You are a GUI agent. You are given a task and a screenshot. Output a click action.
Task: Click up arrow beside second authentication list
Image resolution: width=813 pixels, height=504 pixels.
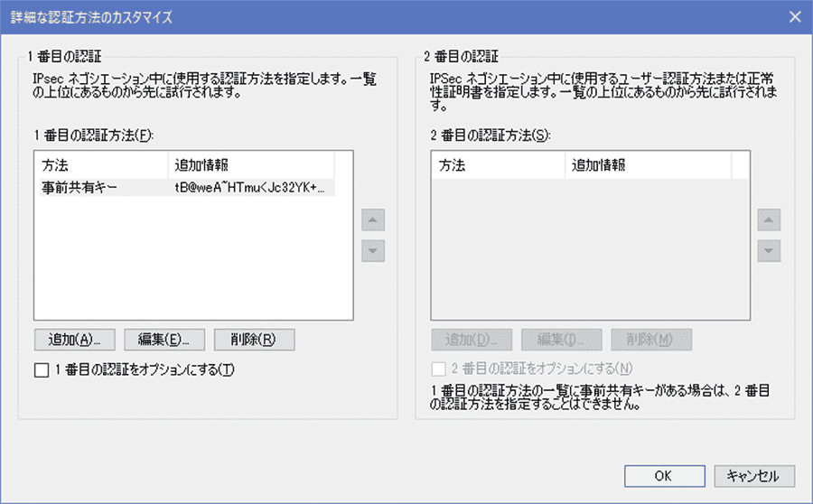(x=769, y=219)
